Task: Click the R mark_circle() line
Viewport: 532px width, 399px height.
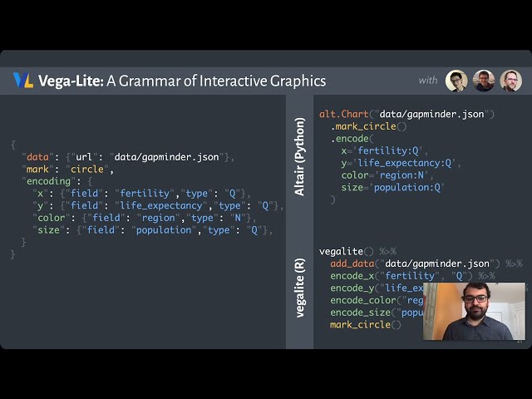Action: tap(366, 325)
